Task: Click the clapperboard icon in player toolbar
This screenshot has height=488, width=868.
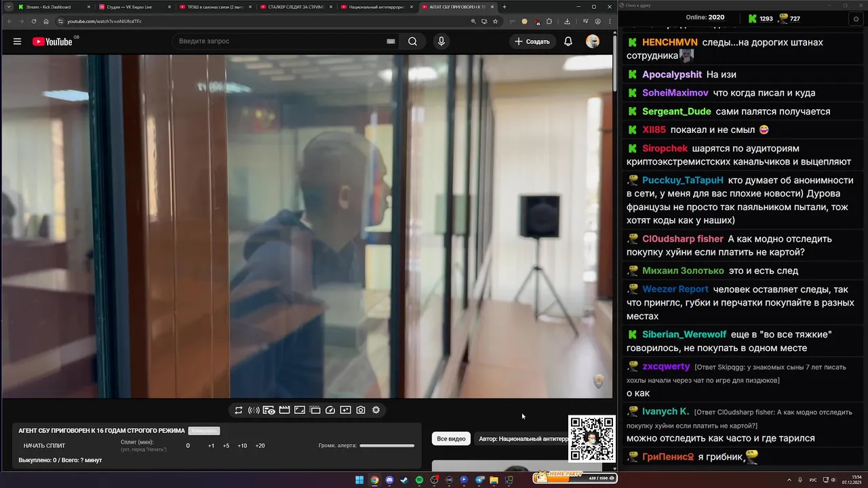Action: click(284, 410)
